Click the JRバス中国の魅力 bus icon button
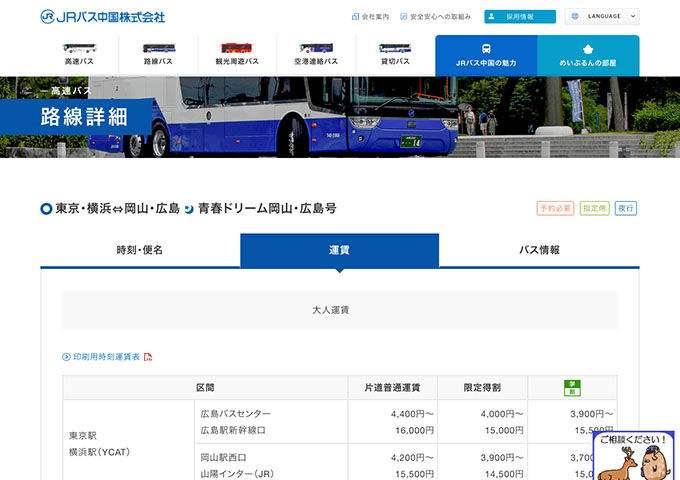The image size is (680, 480). click(x=486, y=48)
